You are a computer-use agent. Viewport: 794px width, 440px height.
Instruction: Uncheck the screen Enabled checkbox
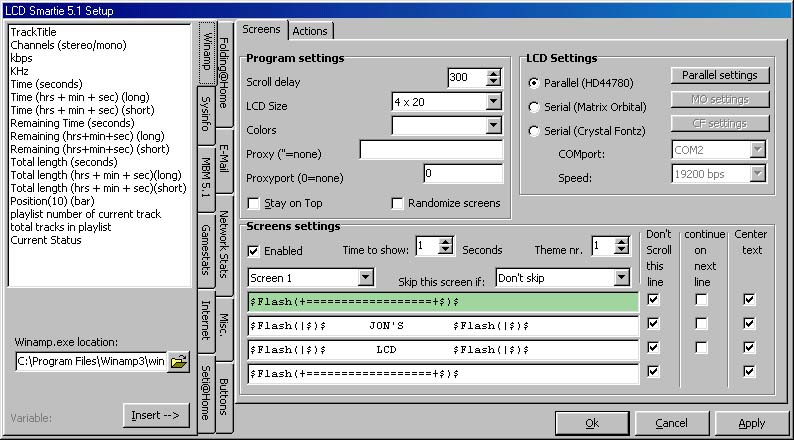254,250
